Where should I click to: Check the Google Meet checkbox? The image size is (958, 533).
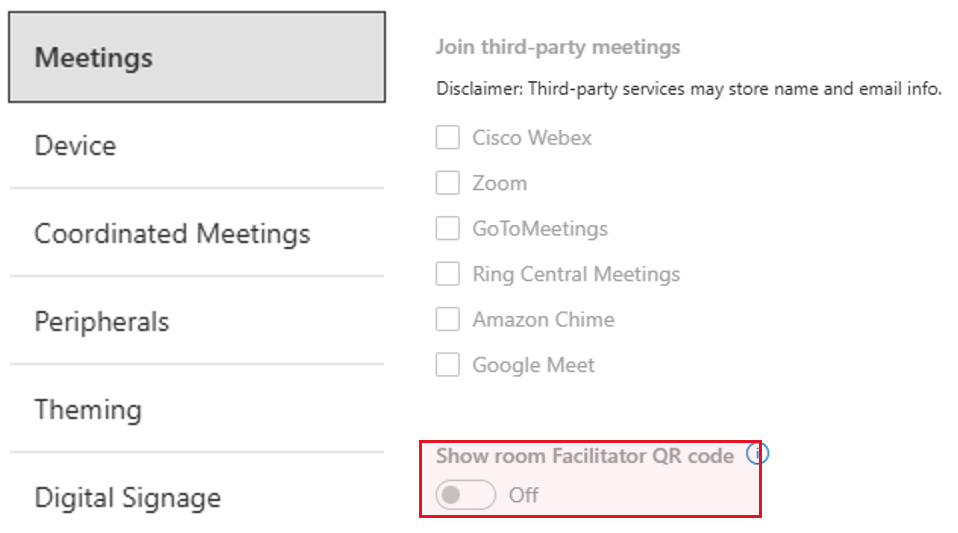(447, 365)
